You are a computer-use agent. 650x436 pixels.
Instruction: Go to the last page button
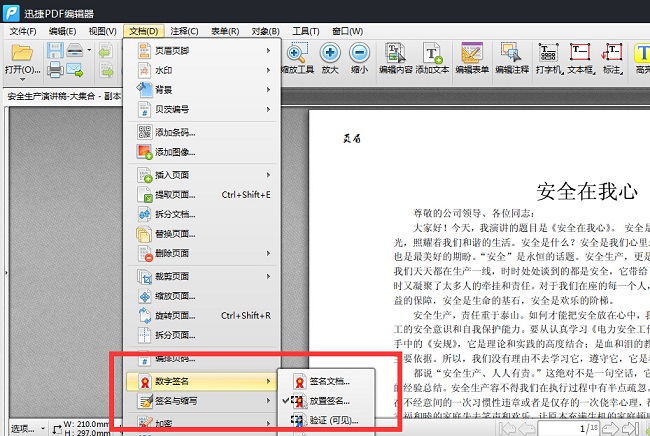pyautogui.click(x=630, y=429)
